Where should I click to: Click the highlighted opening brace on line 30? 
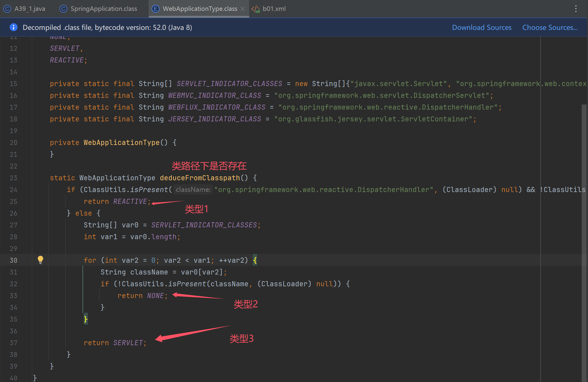(x=255, y=260)
